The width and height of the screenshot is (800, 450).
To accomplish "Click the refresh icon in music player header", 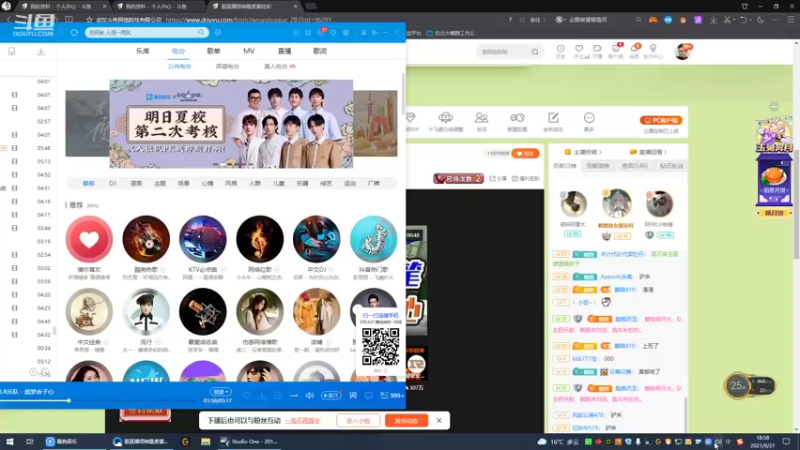I will pos(74,33).
